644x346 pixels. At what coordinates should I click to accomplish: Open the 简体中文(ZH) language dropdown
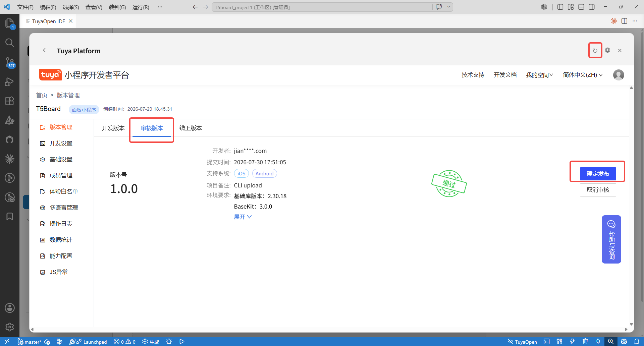coord(583,75)
